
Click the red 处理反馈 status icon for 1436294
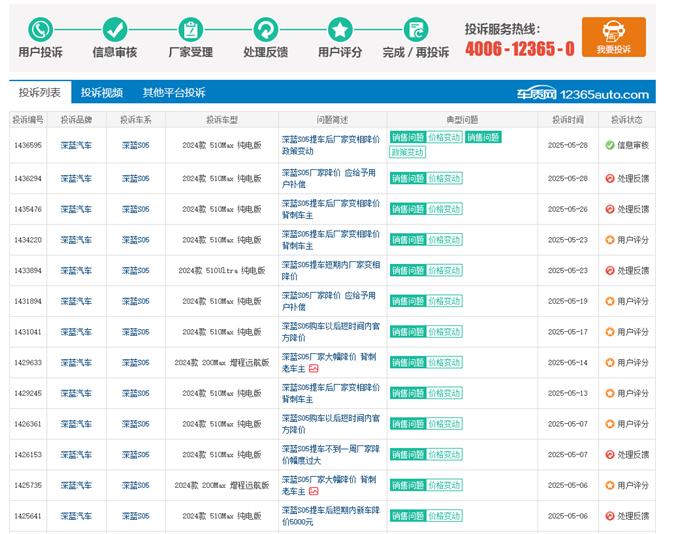609,178
